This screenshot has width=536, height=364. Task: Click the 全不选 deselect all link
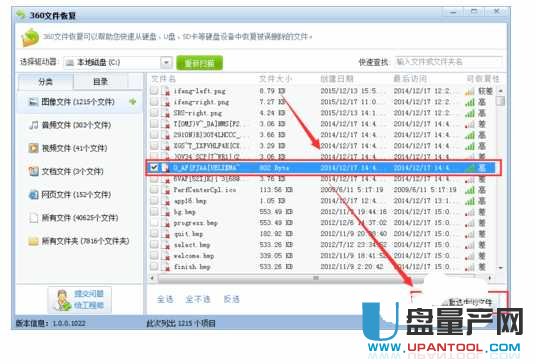point(198,299)
